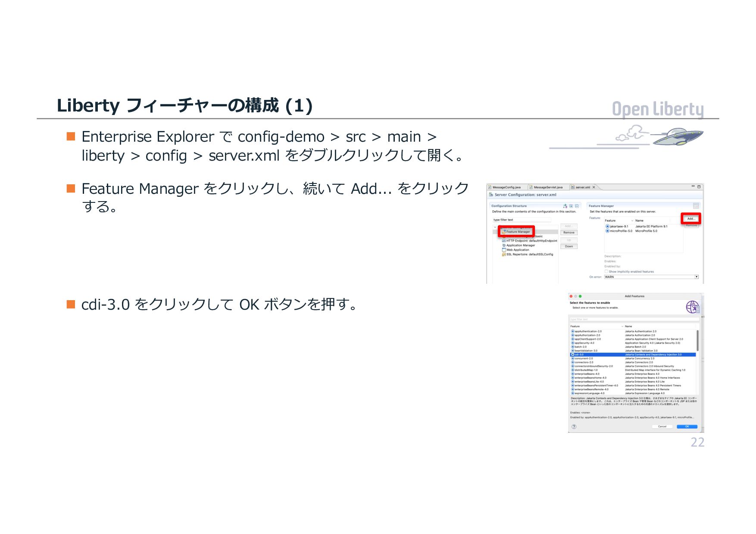Select Feature Manager in configuration tree
This screenshot has height=534, width=756.
[x=518, y=232]
